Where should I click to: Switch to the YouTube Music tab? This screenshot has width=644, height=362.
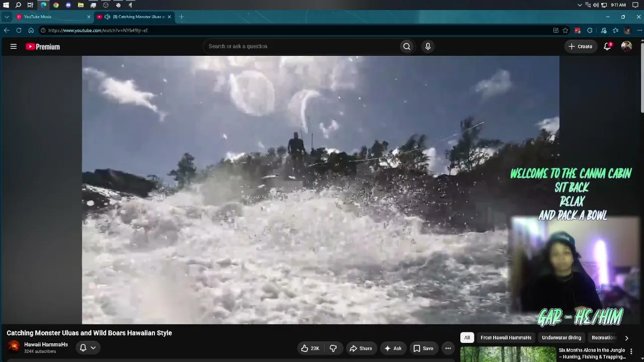[x=53, y=17]
